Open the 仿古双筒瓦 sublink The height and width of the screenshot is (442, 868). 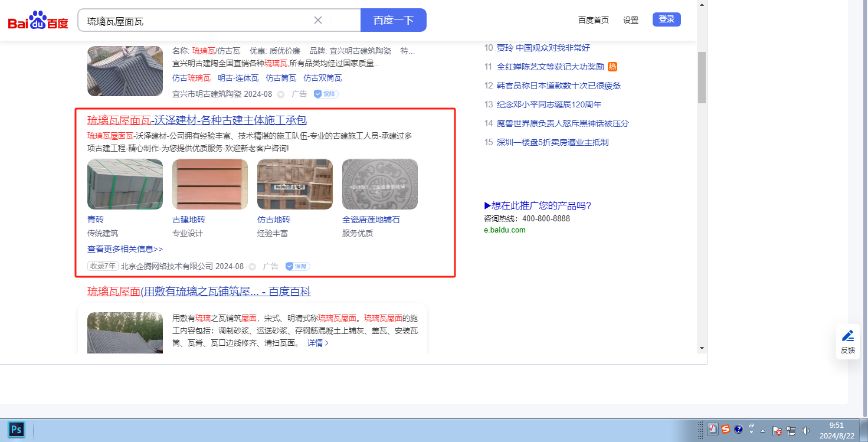click(323, 78)
